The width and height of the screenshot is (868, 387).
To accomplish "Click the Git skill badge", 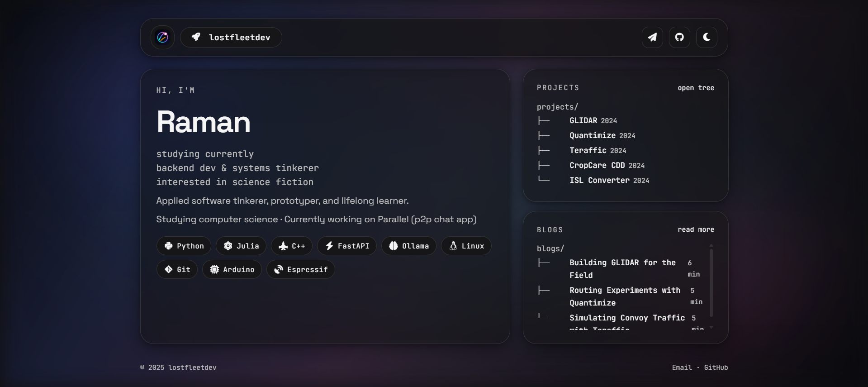I will 177,269.
